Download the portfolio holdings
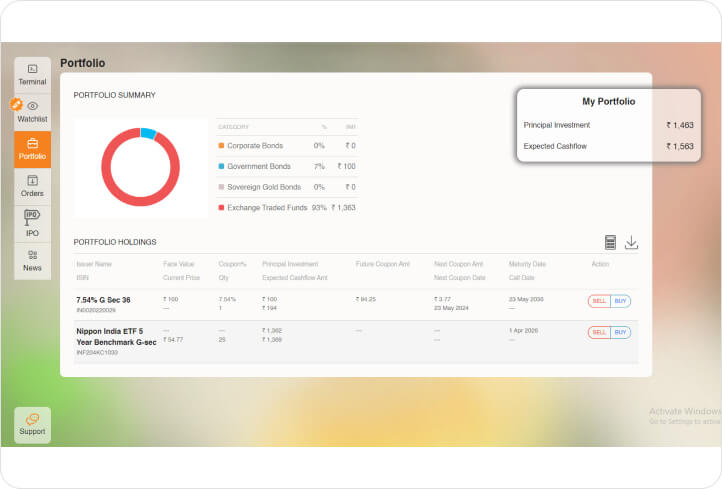This screenshot has width=722, height=489. (x=631, y=242)
